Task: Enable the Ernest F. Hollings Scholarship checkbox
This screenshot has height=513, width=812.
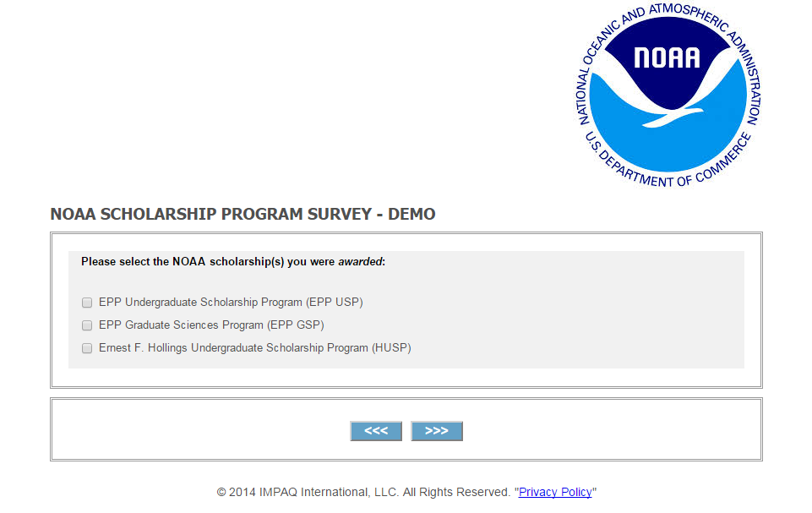Action: click(87, 347)
